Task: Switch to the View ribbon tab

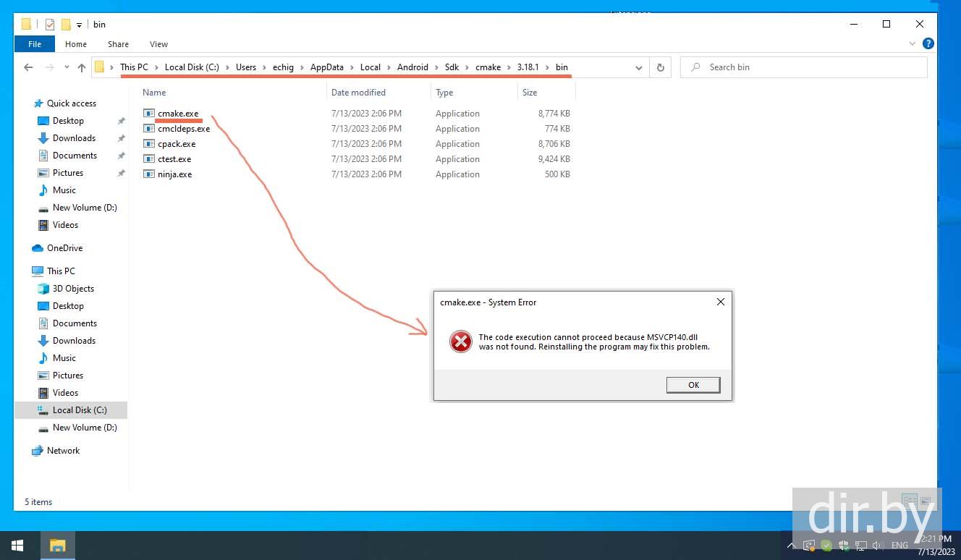Action: click(158, 44)
